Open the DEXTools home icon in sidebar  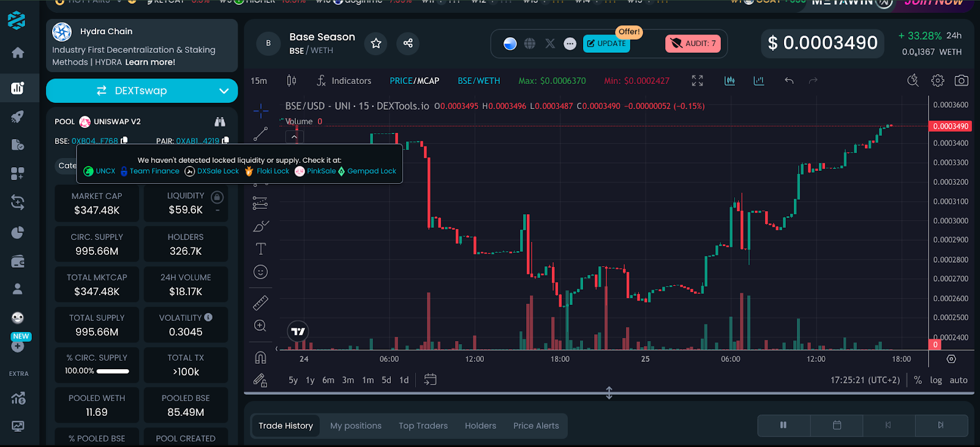tap(18, 53)
